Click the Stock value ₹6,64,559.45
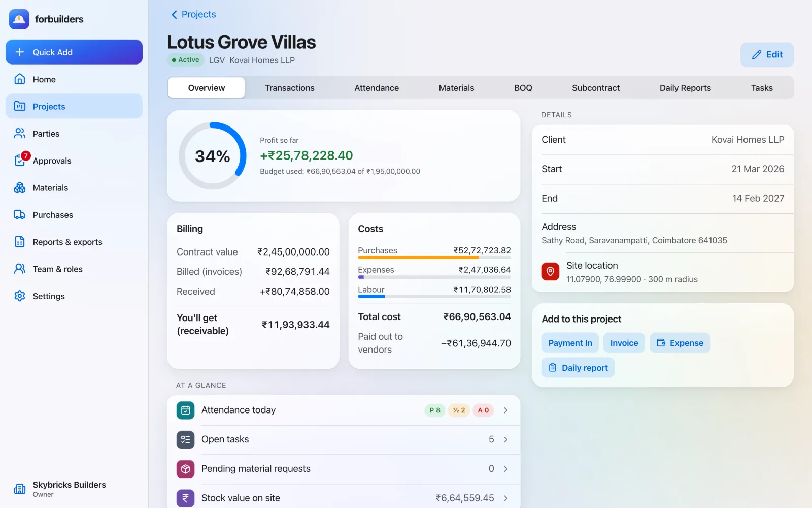Image resolution: width=812 pixels, height=508 pixels. tap(465, 498)
